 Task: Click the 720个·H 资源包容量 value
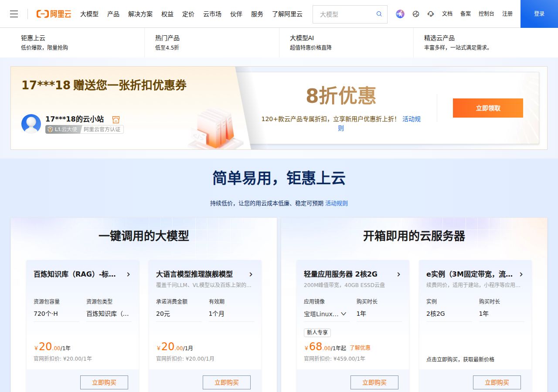46,314
